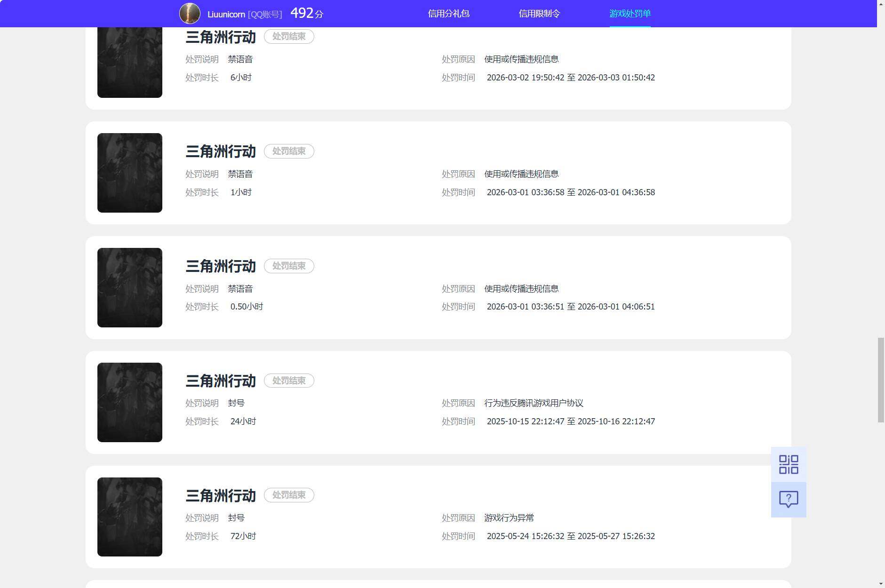The image size is (885, 588).
Task: Select the 72小时 penalty duration
Action: click(243, 536)
